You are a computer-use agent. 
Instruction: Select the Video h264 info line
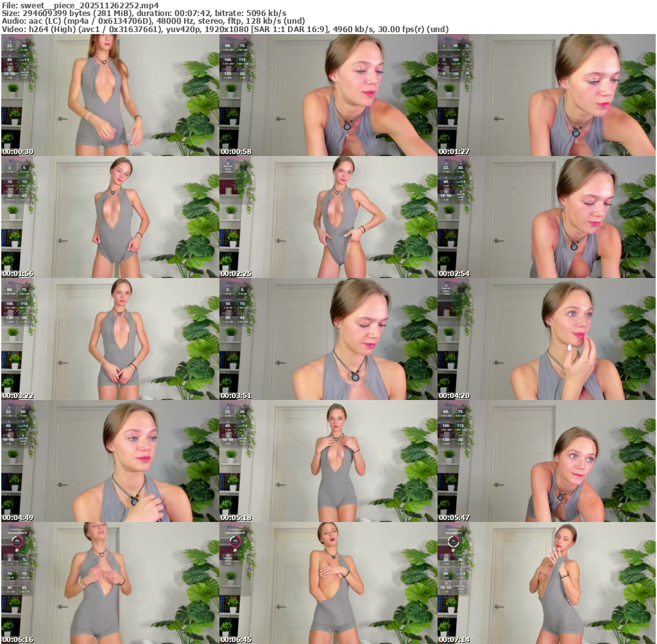(x=225, y=29)
